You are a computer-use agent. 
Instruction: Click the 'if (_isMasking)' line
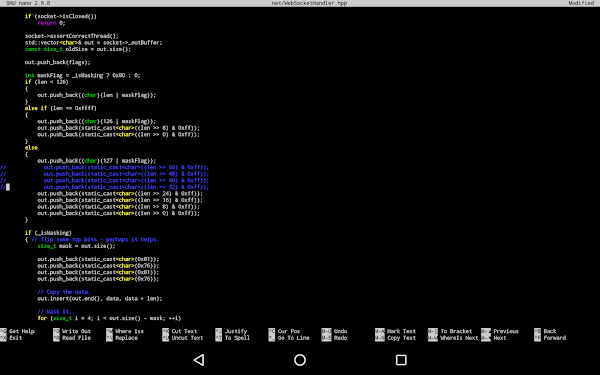pos(48,233)
